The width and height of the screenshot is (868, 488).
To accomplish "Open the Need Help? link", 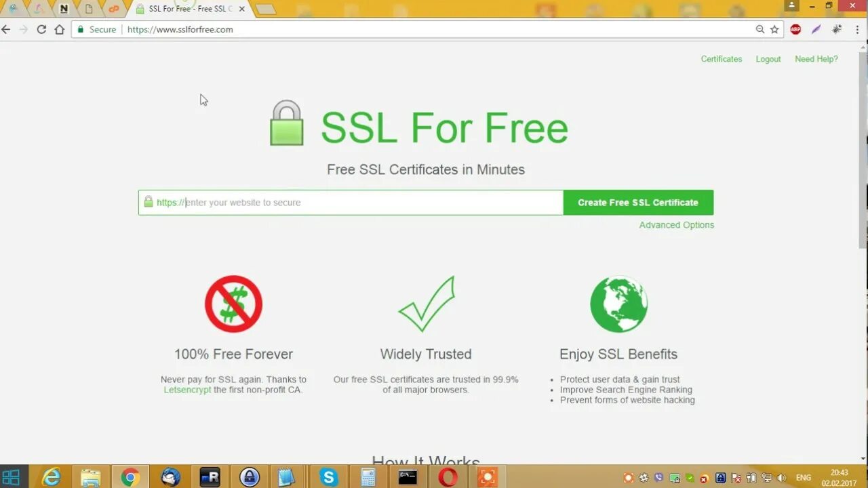I will [816, 59].
